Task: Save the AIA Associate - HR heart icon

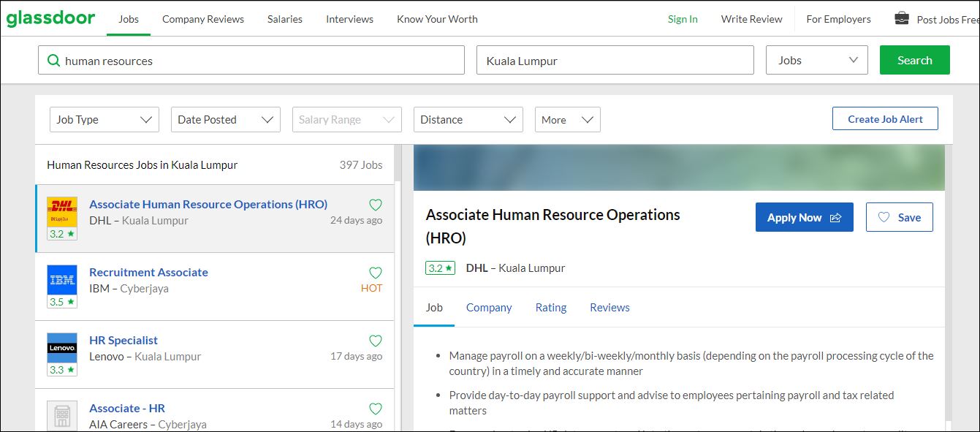Action: (x=376, y=409)
